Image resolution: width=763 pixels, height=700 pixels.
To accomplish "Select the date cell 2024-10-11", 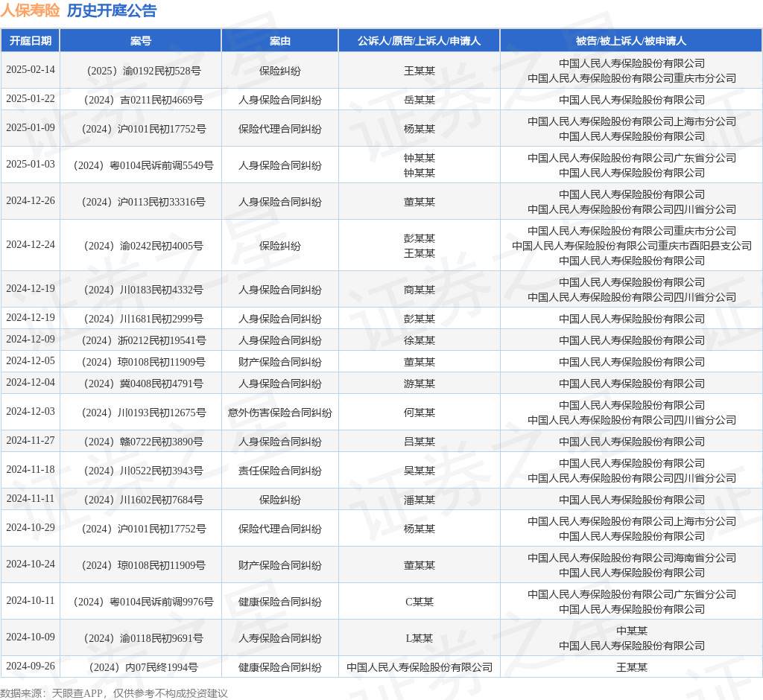I will pos(30,601).
